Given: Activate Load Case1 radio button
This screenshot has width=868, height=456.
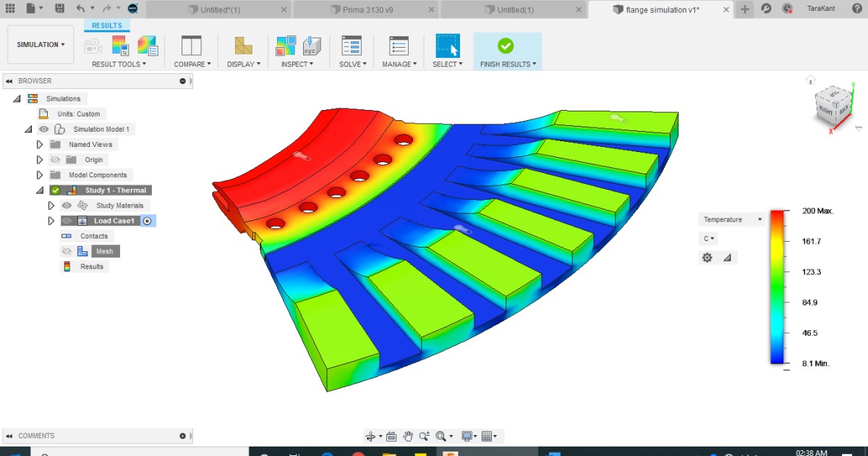Looking at the screenshot, I should 148,221.
